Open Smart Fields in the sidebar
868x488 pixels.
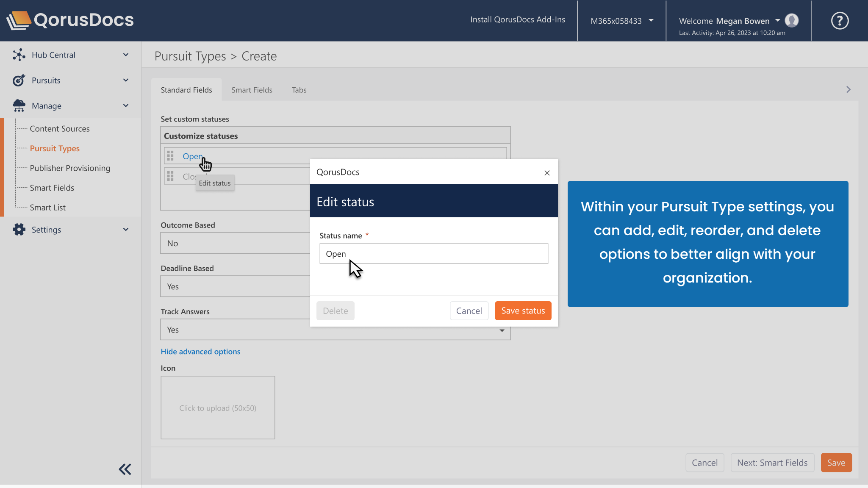click(52, 188)
